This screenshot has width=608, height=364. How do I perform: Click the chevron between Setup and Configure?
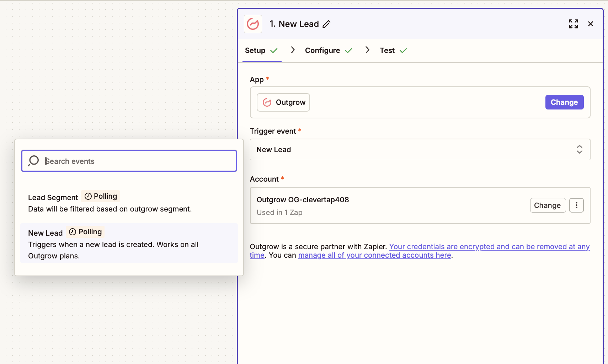click(293, 50)
